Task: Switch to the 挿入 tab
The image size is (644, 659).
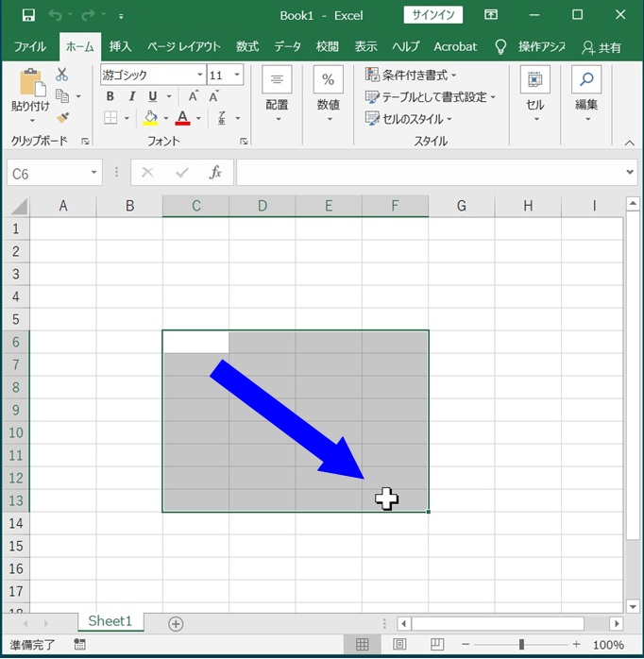Action: [120, 46]
